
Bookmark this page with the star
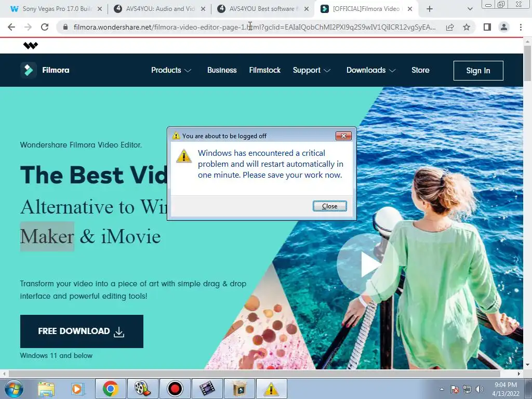pos(467,27)
